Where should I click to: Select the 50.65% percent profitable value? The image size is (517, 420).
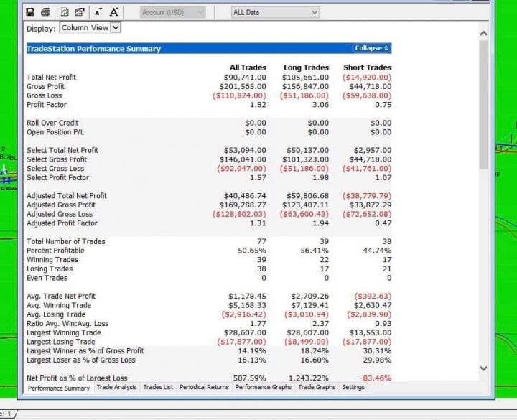pos(252,251)
